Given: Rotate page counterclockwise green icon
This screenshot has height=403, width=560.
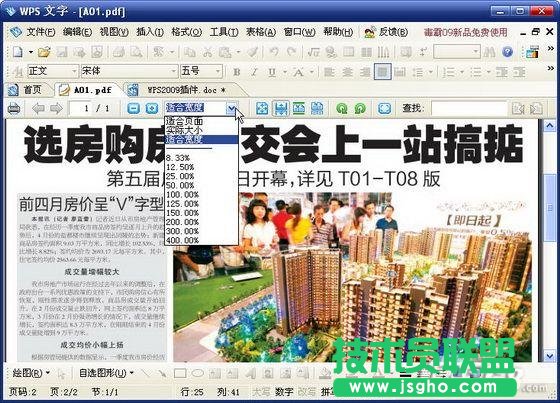Looking at the screenshot, I should [x=342, y=108].
